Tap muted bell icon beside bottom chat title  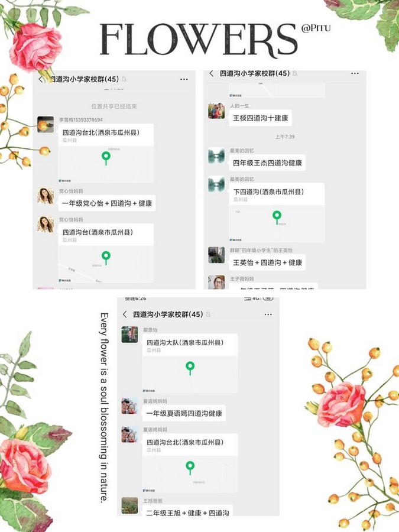[x=208, y=314]
